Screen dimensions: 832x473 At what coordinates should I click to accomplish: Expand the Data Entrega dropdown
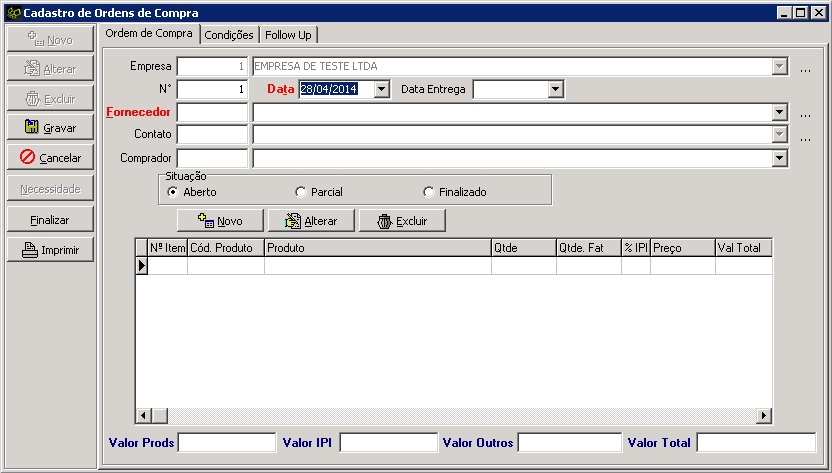click(x=556, y=90)
